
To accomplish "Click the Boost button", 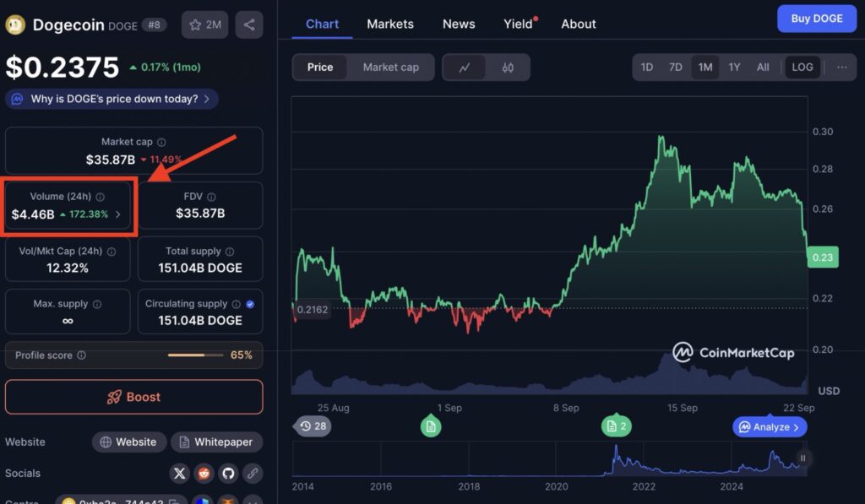I will (x=134, y=397).
